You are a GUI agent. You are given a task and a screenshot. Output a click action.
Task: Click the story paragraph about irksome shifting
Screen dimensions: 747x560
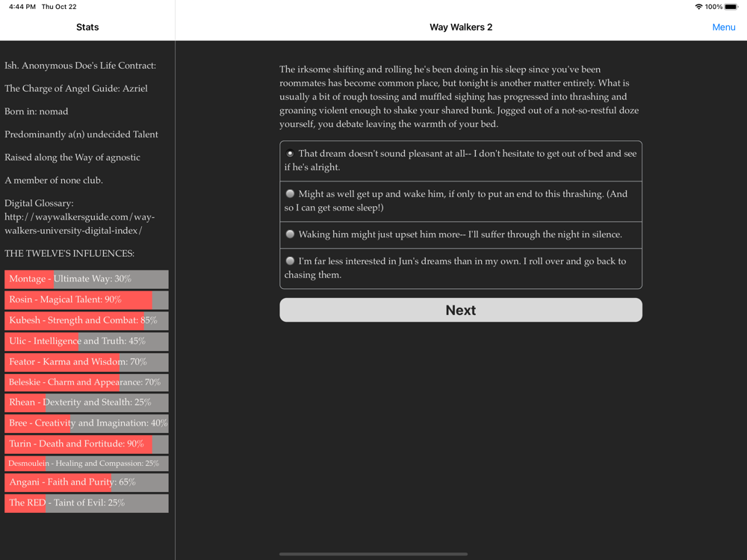pos(459,96)
